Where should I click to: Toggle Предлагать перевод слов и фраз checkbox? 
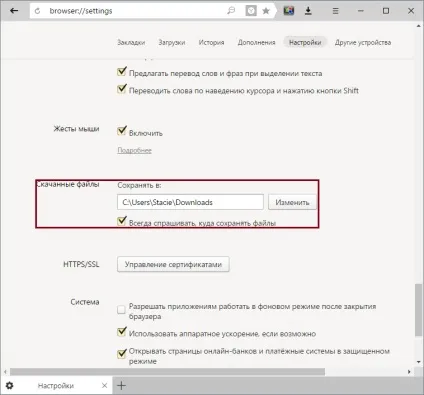pos(122,72)
